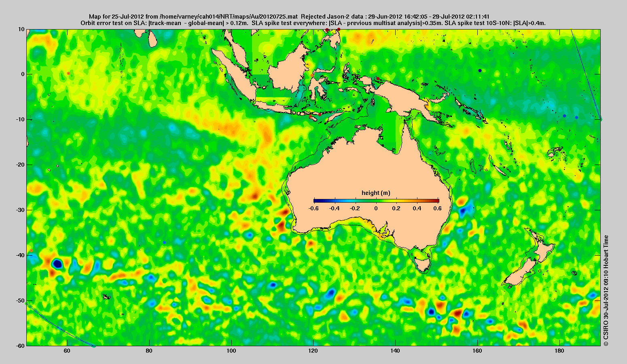Click the '-0.2' colorbar tick label
Viewport: 627px width, 364px height.
(355, 208)
